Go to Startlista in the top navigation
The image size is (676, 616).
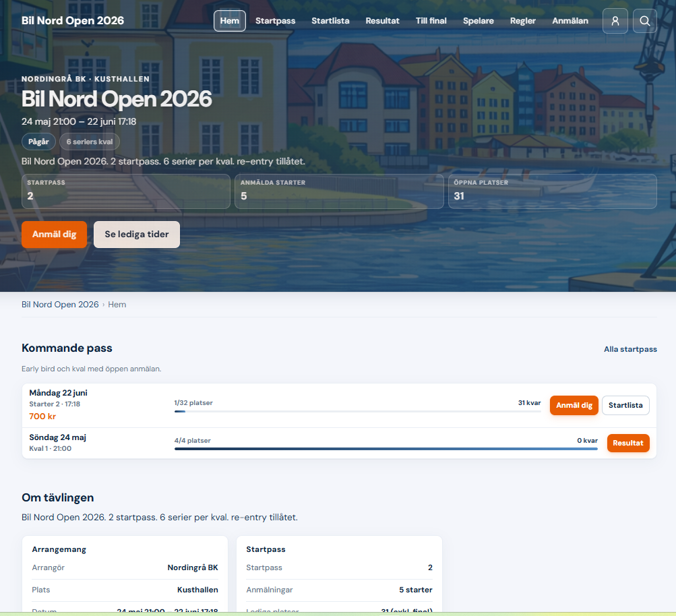click(x=330, y=21)
